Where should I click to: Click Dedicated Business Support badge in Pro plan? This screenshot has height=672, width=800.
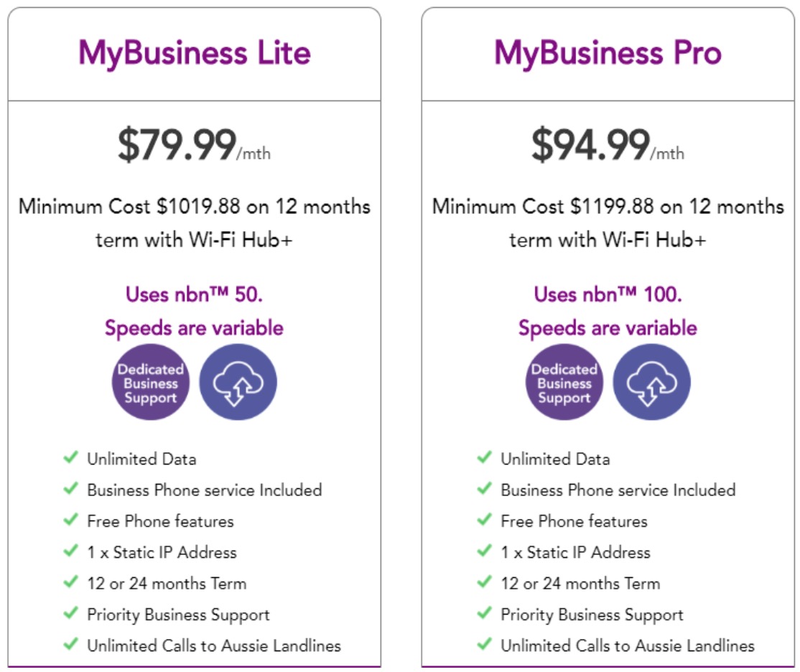[564, 383]
